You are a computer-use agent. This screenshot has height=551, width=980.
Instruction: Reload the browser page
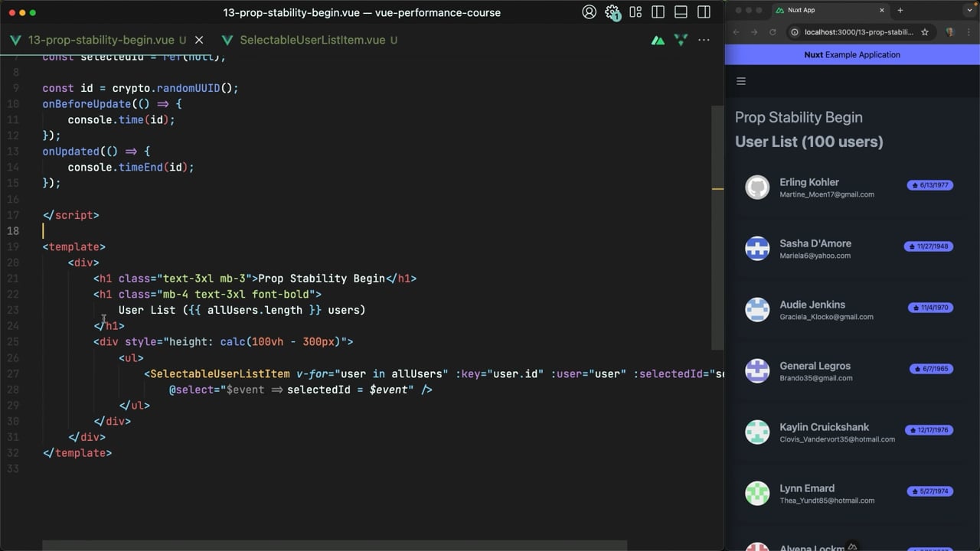coord(773,32)
